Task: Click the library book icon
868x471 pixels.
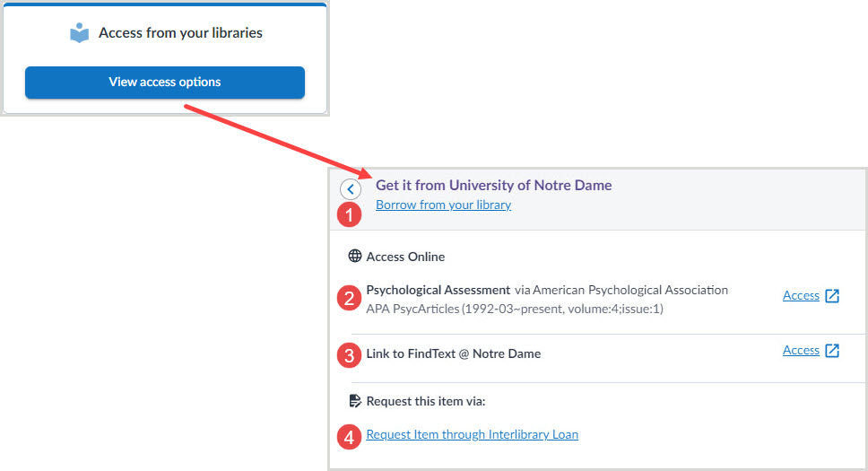Action: pyautogui.click(x=80, y=33)
